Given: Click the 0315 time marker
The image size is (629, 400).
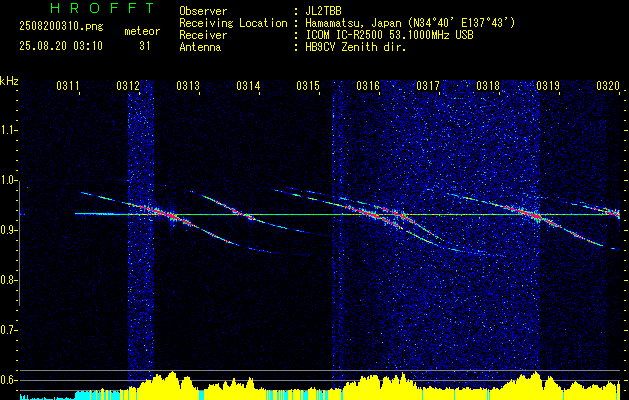Looking at the screenshot, I should pyautogui.click(x=308, y=85).
